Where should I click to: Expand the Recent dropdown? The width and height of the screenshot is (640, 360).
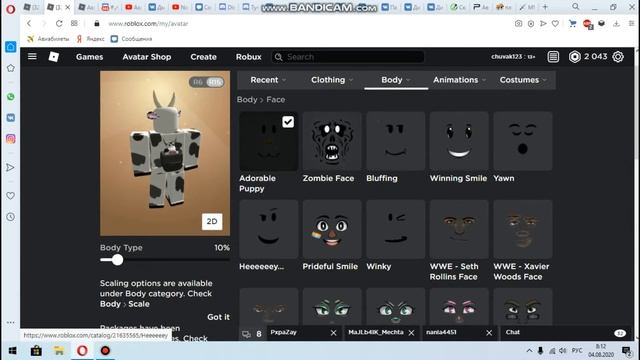pyautogui.click(x=268, y=80)
